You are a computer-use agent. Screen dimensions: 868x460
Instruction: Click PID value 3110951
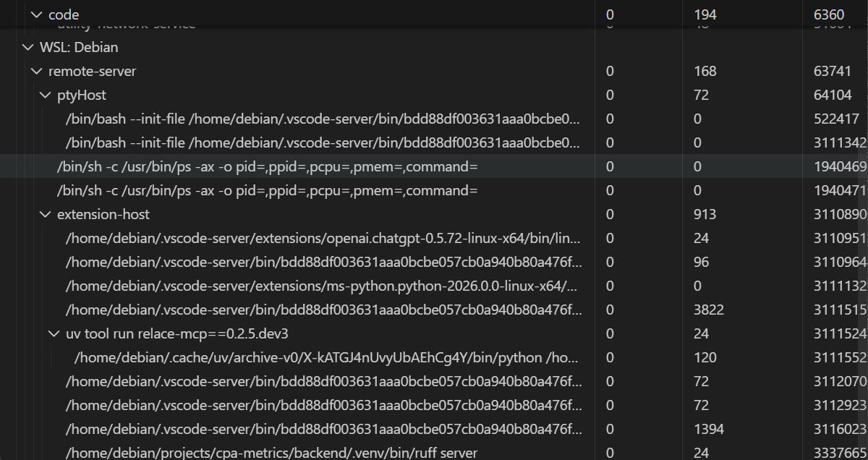pyautogui.click(x=840, y=238)
